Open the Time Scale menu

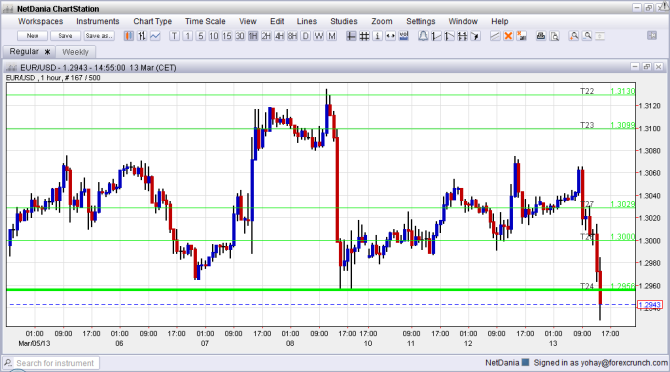tap(205, 21)
